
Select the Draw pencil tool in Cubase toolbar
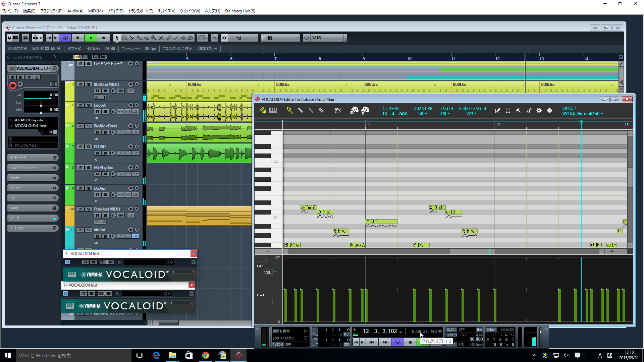pos(169,38)
